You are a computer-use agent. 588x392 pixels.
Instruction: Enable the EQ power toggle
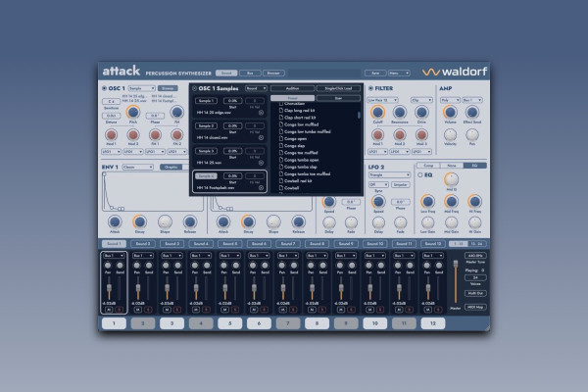point(420,174)
